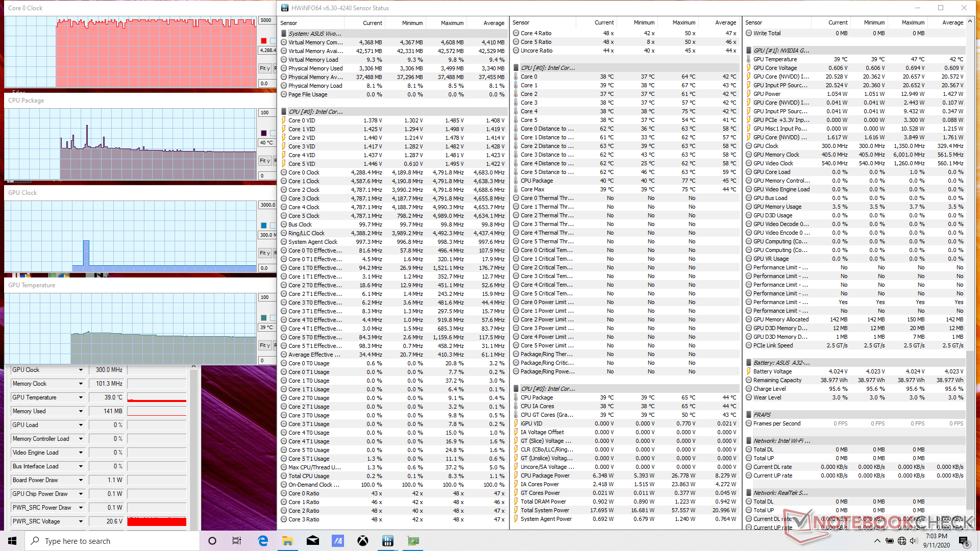Click teal color swatch in GPU Temperature graph

click(x=263, y=318)
